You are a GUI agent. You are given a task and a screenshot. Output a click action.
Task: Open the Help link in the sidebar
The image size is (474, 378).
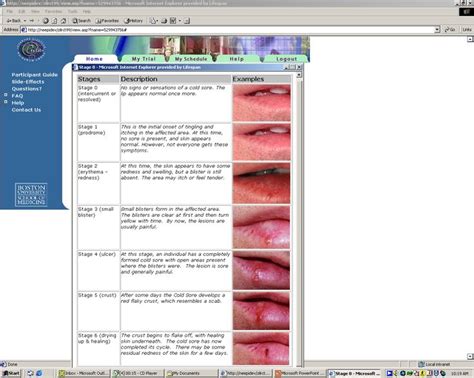pyautogui.click(x=18, y=103)
